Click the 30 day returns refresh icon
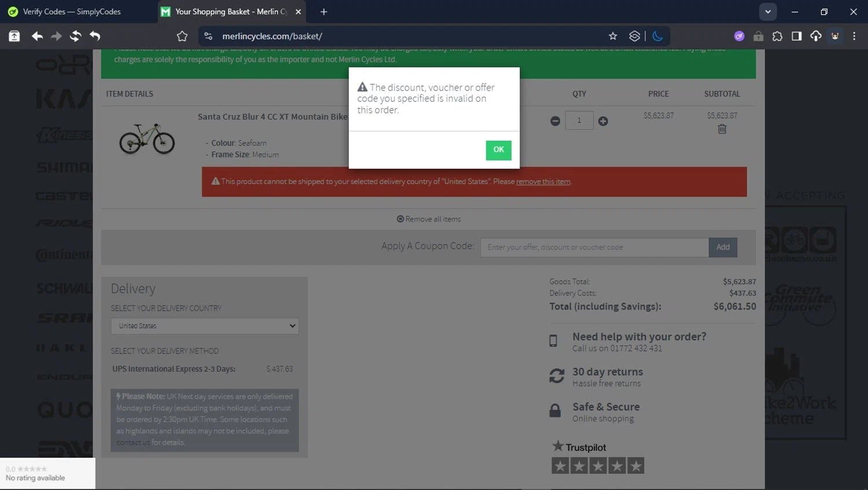This screenshot has height=490, width=868. (557, 376)
